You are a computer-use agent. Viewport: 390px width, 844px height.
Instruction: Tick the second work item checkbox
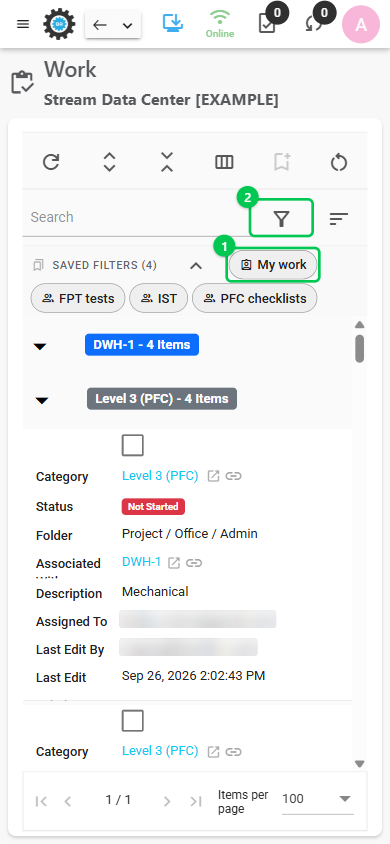(133, 721)
